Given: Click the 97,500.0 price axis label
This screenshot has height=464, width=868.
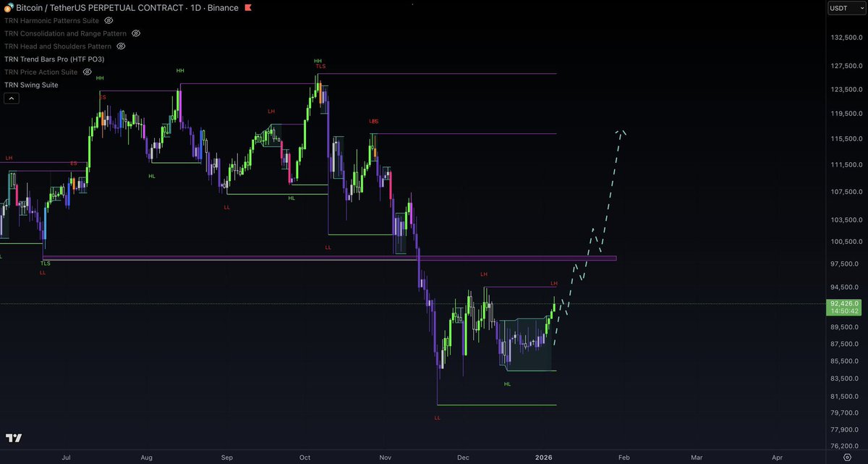Looking at the screenshot, I should 845,263.
